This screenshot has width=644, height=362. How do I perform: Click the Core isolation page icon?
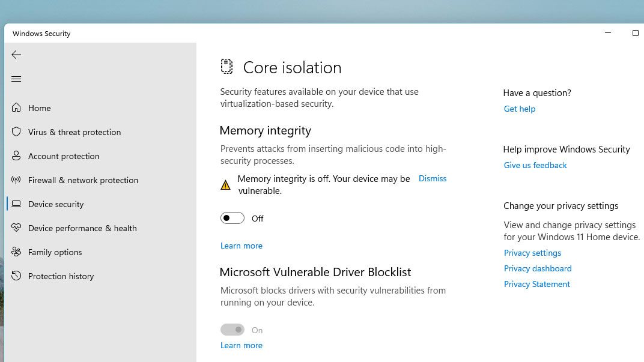[x=226, y=67]
